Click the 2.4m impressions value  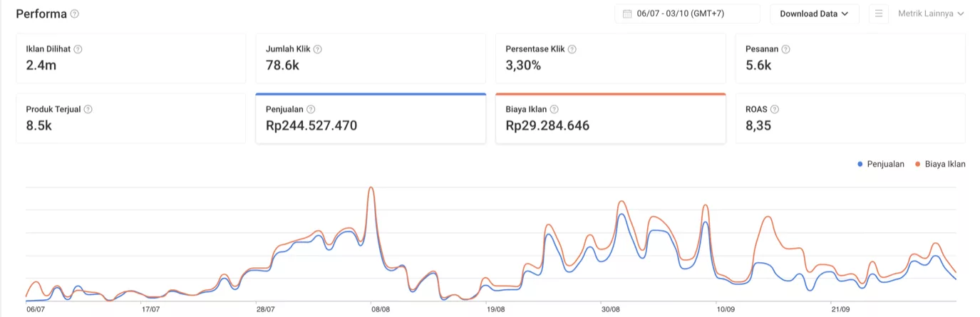[x=41, y=66]
